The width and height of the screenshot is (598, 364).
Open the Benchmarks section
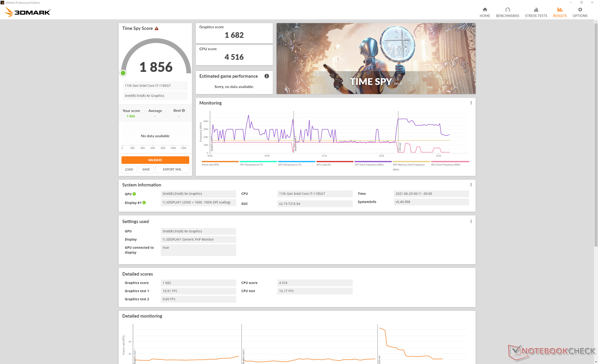(507, 12)
